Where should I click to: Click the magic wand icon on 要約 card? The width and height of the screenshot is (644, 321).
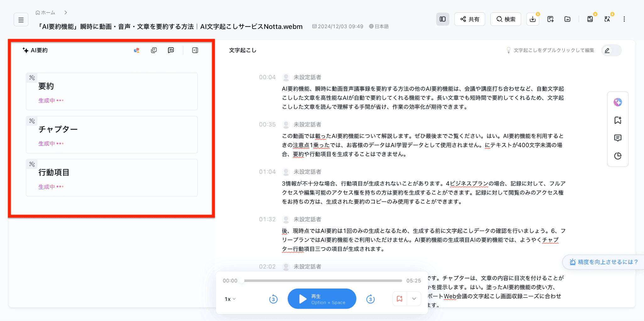click(32, 77)
